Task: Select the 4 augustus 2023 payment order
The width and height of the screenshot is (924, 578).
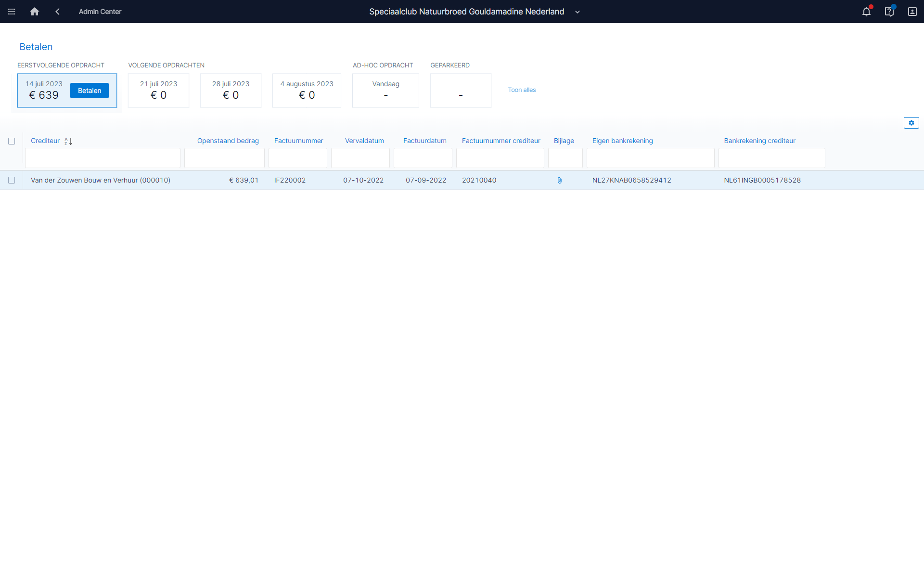Action: (x=307, y=91)
